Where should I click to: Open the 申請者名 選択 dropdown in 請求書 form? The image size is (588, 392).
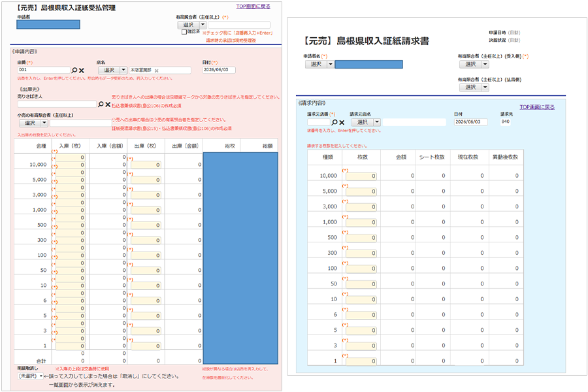(319, 64)
